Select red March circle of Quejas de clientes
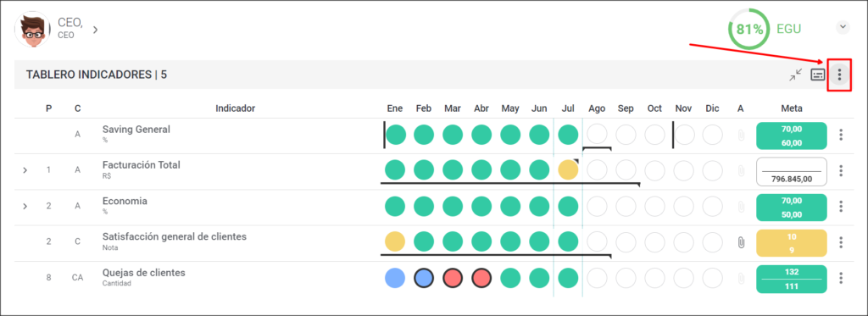Image resolution: width=868 pixels, height=316 pixels. (453, 278)
